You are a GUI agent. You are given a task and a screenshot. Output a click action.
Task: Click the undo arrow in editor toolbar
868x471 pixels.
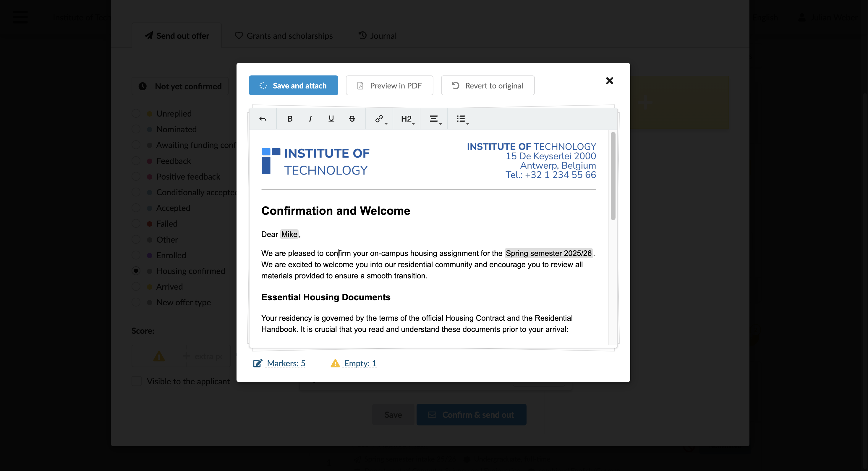tap(263, 119)
